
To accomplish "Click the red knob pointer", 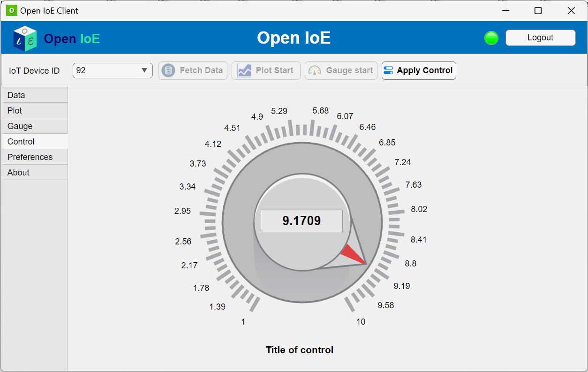I will [x=353, y=254].
